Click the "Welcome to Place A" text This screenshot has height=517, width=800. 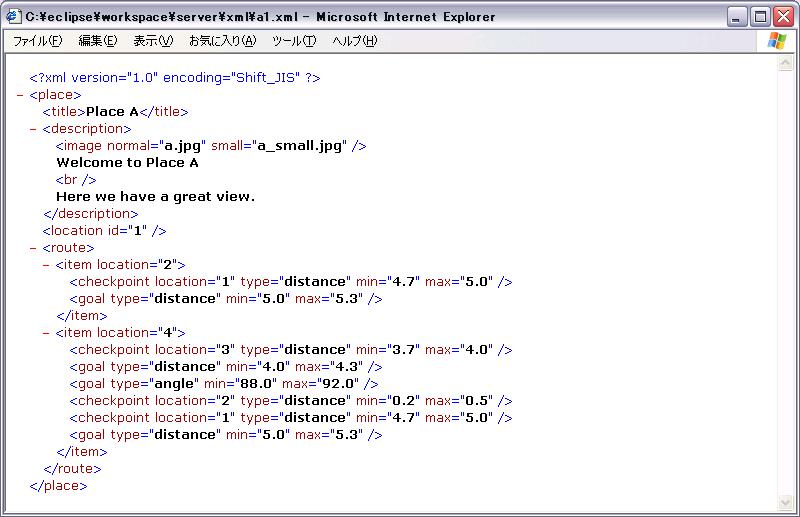coord(128,163)
